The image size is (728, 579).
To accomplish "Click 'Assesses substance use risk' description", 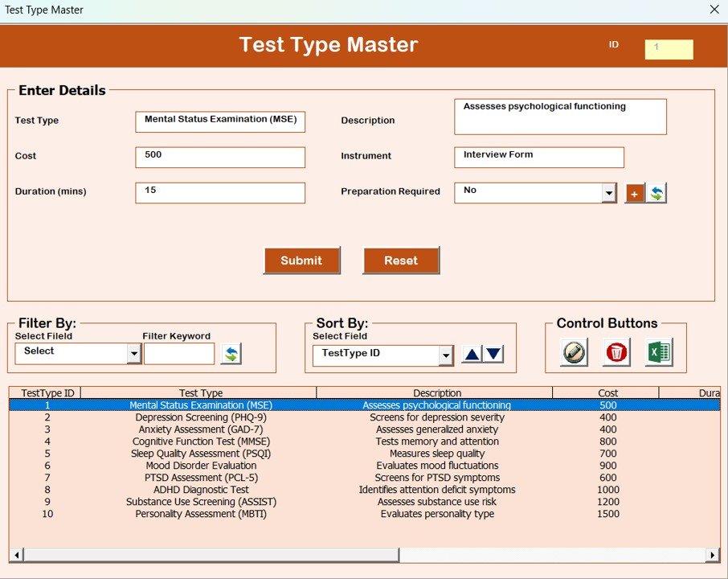I will (x=437, y=502).
